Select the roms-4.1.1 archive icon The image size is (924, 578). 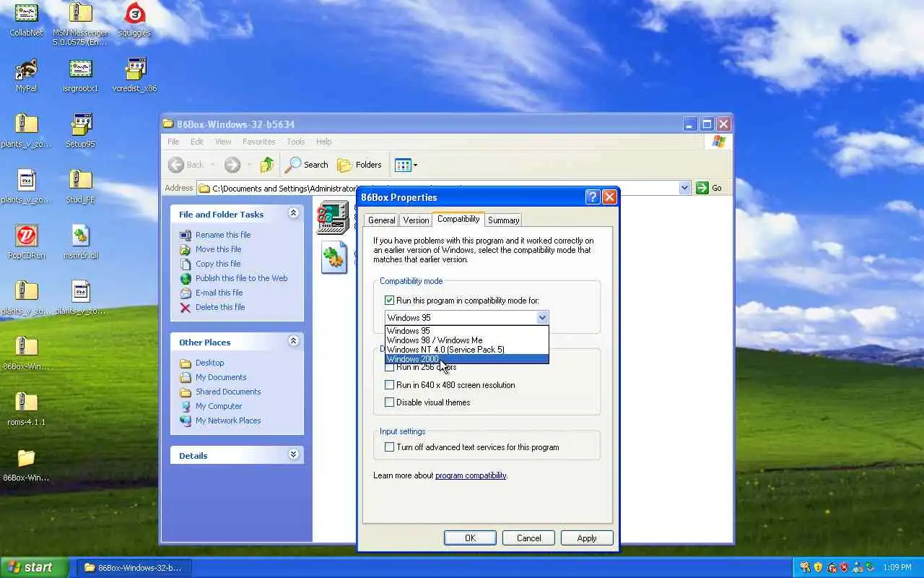(27, 403)
